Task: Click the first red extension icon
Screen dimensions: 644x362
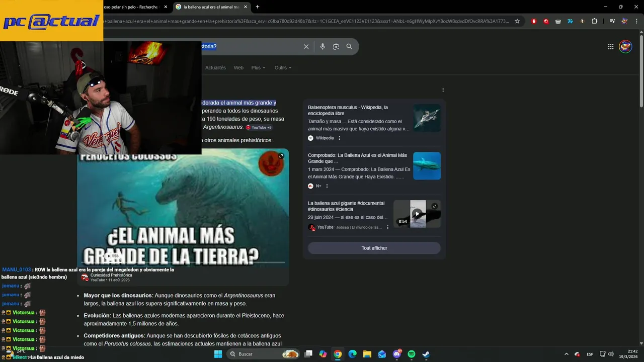Action: tap(534, 21)
